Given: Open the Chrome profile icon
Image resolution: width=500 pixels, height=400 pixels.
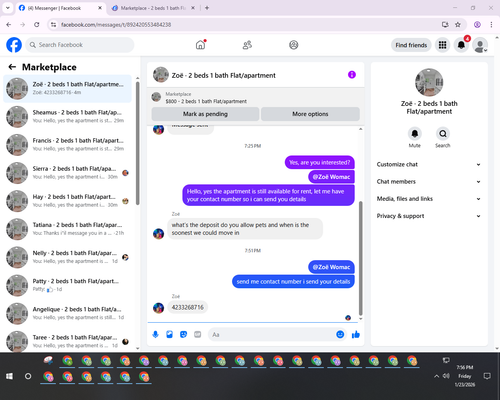Looking at the screenshot, I should coord(477,25).
